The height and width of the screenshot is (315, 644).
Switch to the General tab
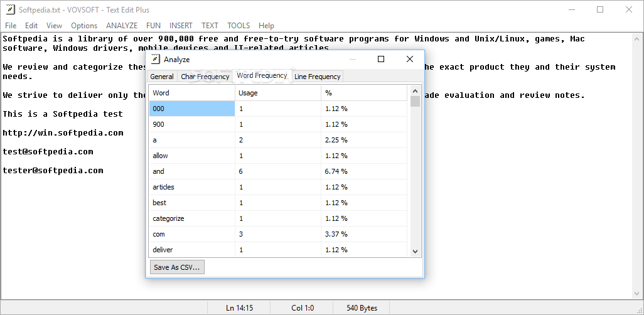click(x=162, y=77)
